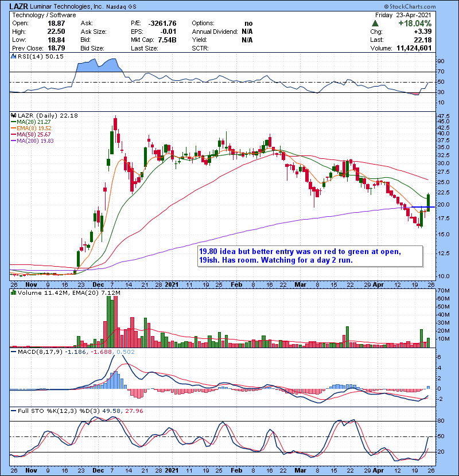Click the Chg value +3.39

(422, 32)
